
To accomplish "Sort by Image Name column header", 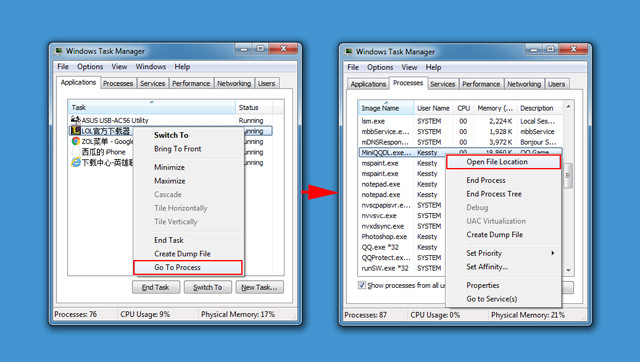I will [x=386, y=108].
